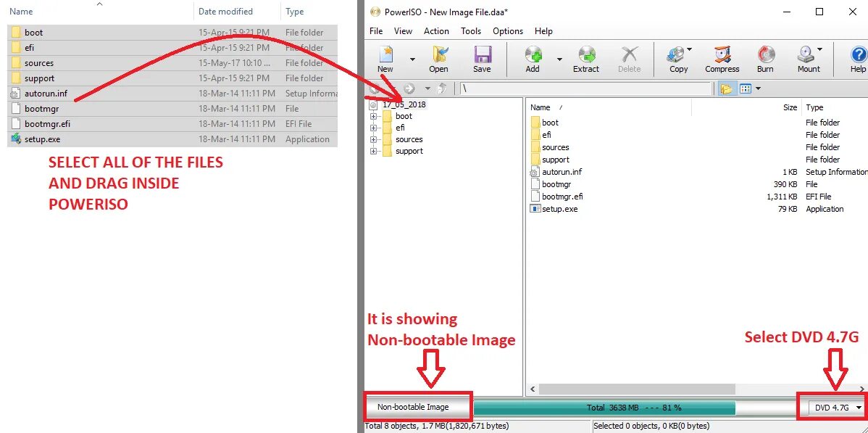
Task: Click boot folder icon in PowerISO file list
Action: click(535, 123)
